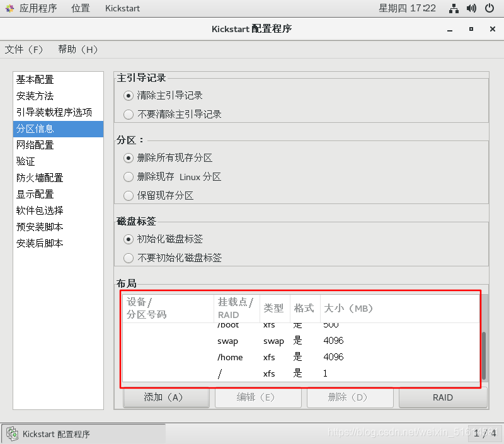Viewport: 504px width, 444px height.
Task: Open the 帮助 (H) menu
Action: coord(77,50)
